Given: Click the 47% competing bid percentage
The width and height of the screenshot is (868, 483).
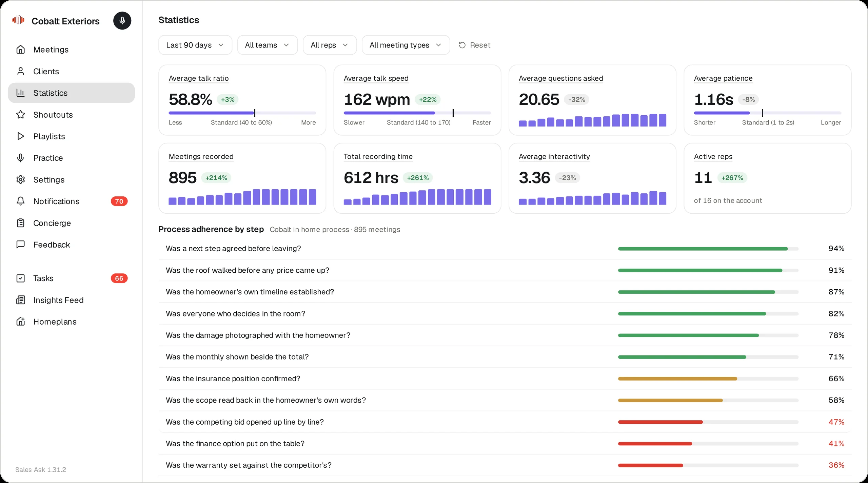Looking at the screenshot, I should tap(836, 422).
